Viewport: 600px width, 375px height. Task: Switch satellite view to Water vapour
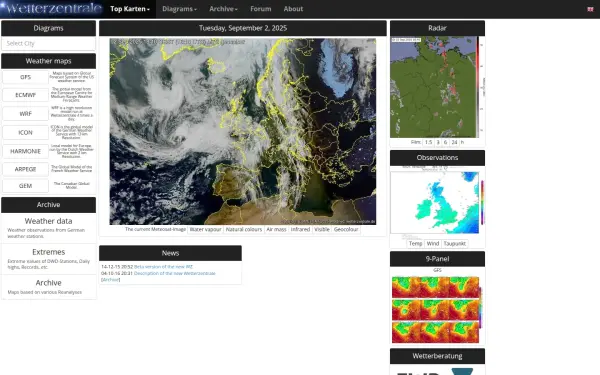coord(205,229)
